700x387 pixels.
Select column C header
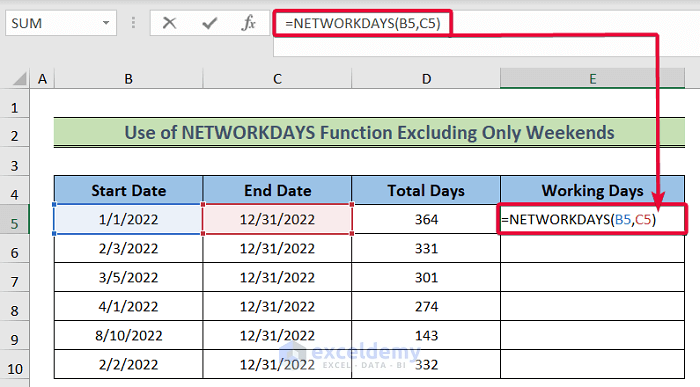[x=277, y=79]
